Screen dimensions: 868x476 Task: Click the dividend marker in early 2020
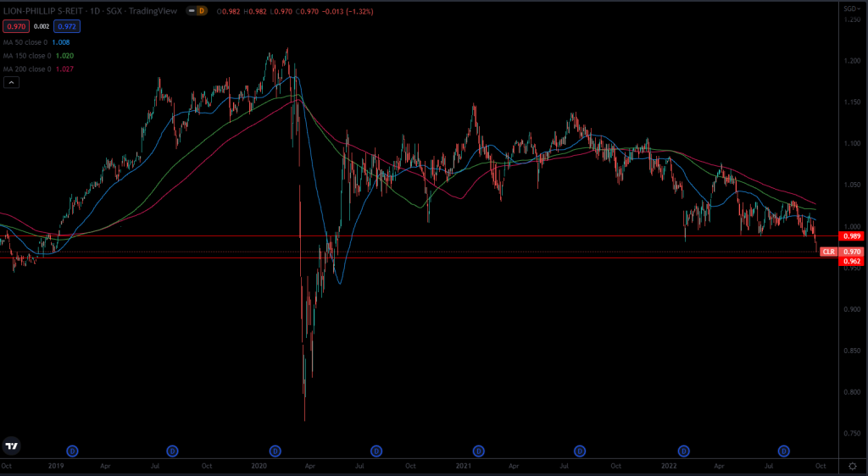(275, 451)
